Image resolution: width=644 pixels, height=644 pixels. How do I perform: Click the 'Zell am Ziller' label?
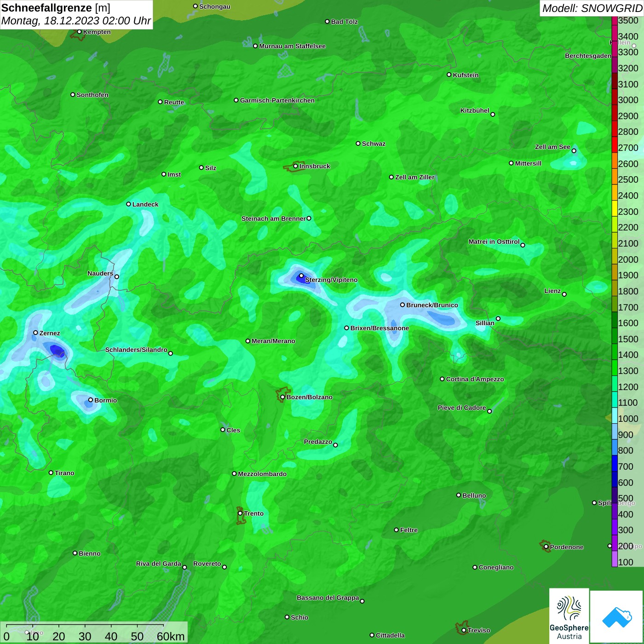coord(415,177)
